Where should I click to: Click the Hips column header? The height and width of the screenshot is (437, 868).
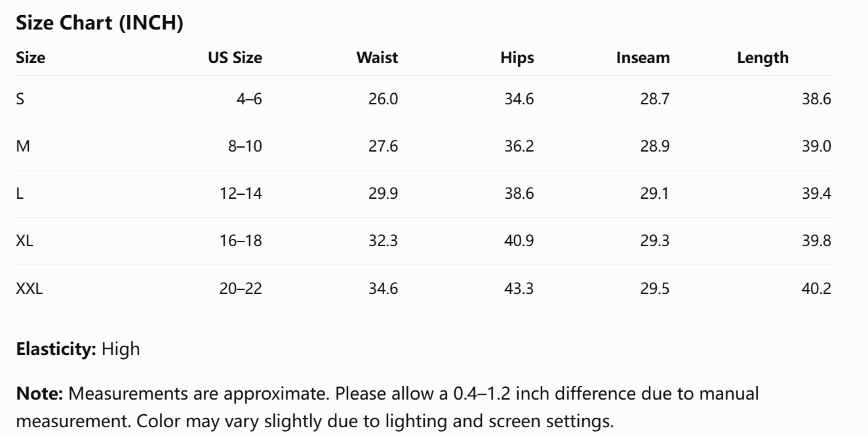[517, 58]
